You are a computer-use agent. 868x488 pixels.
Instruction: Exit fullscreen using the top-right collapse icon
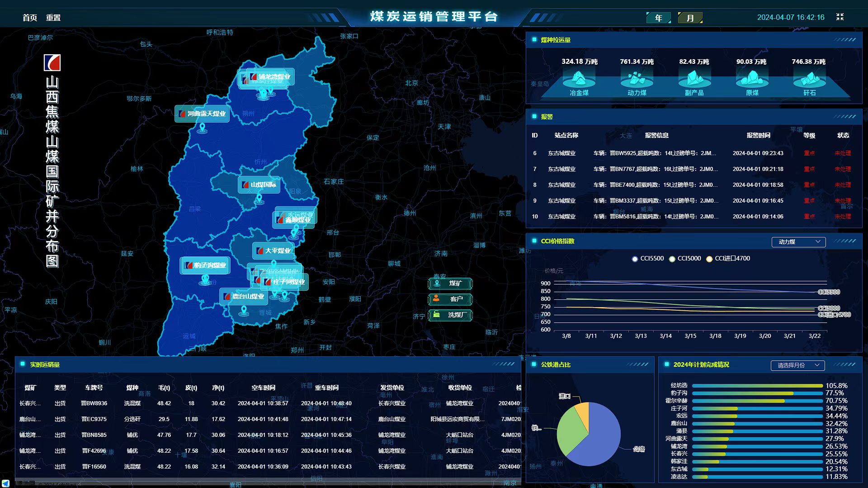tap(840, 17)
